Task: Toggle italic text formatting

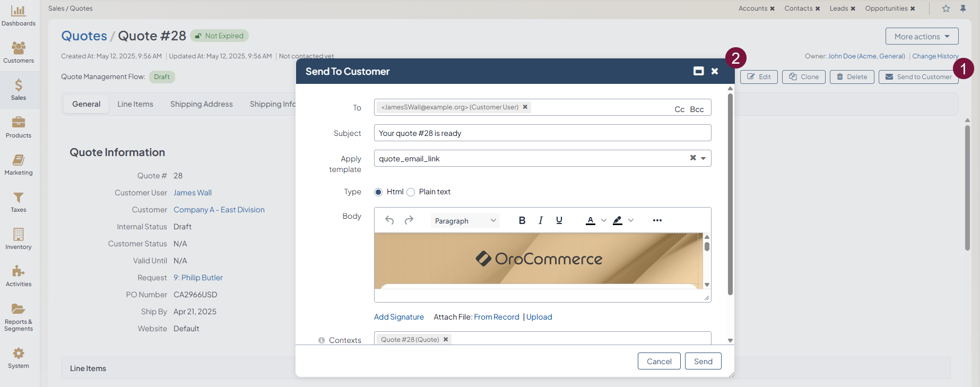Action: [x=540, y=220]
